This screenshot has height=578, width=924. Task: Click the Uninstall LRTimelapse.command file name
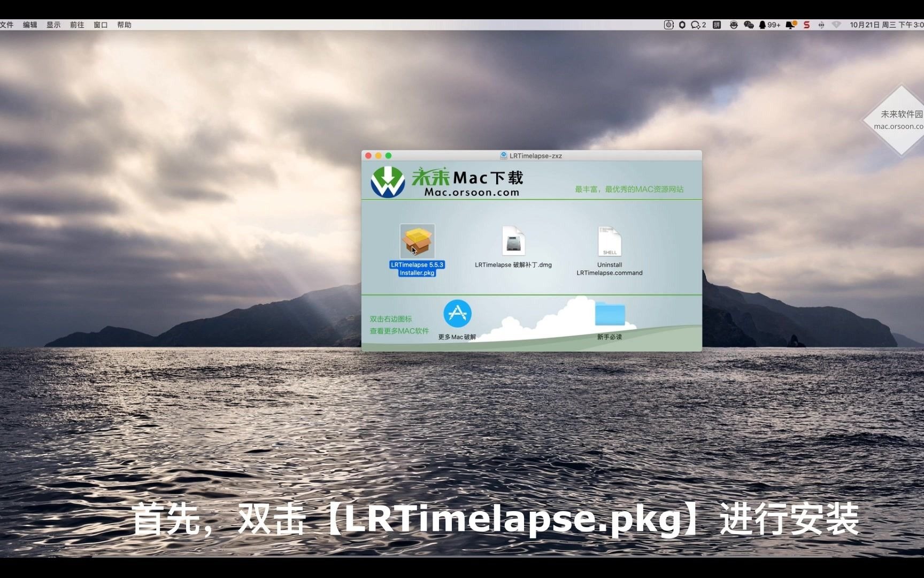610,269
